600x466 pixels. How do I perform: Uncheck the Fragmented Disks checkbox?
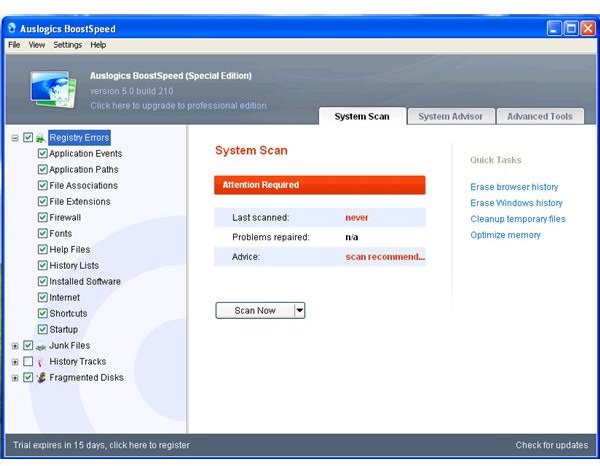pyautogui.click(x=28, y=378)
